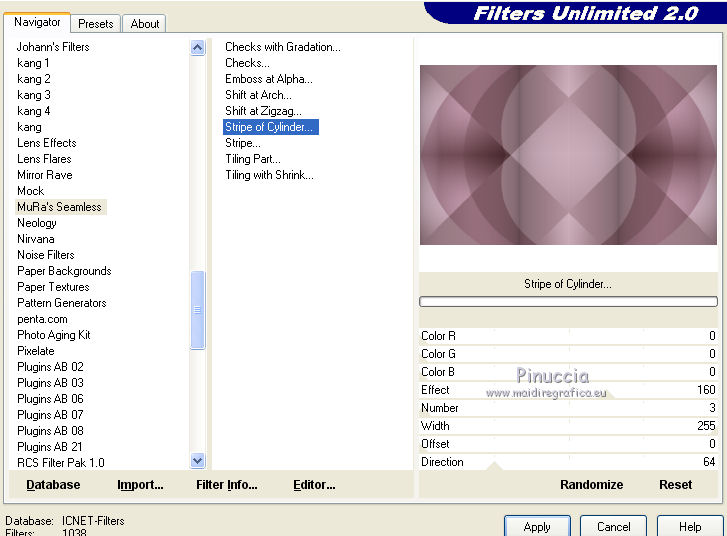727x536 pixels.
Task: Click the Help button
Action: click(690, 527)
